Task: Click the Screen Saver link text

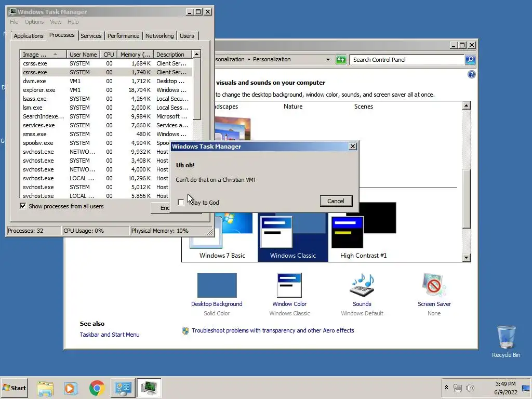Action: point(434,304)
